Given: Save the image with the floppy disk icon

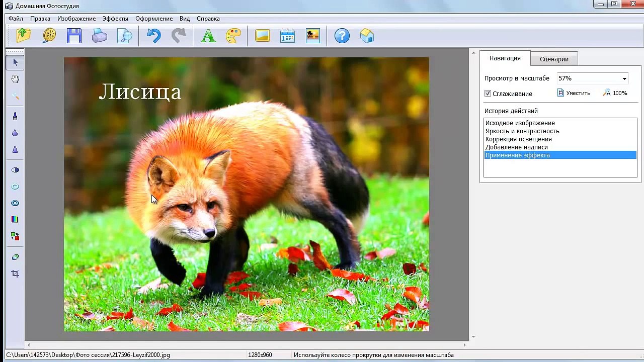Looking at the screenshot, I should click(x=74, y=36).
